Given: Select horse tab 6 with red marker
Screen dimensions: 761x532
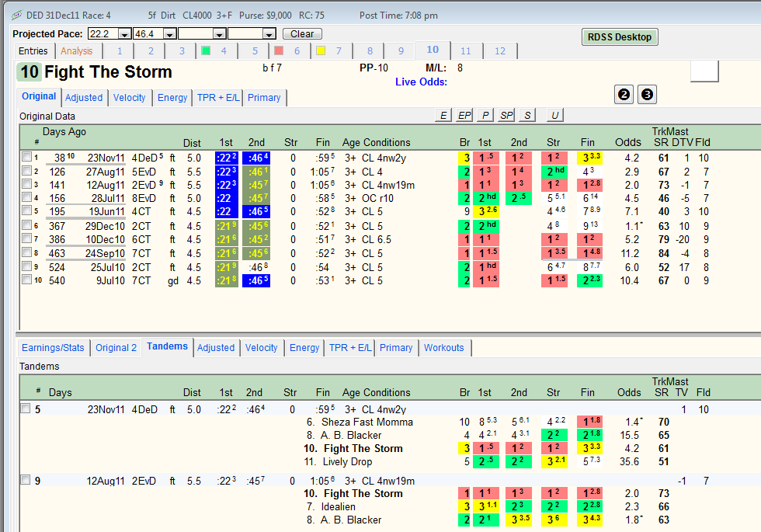Looking at the screenshot, I should [290, 51].
